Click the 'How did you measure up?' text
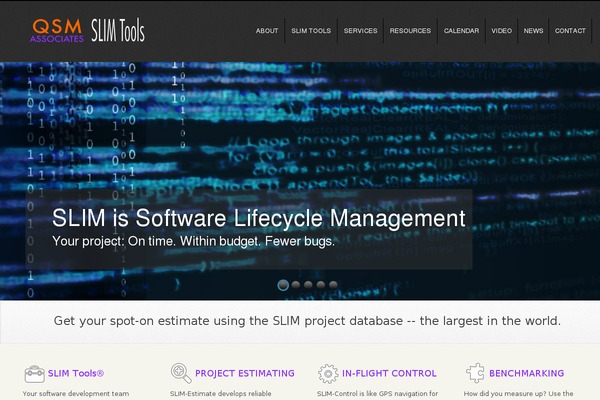Image resolution: width=600 pixels, height=400 pixels. [518, 393]
